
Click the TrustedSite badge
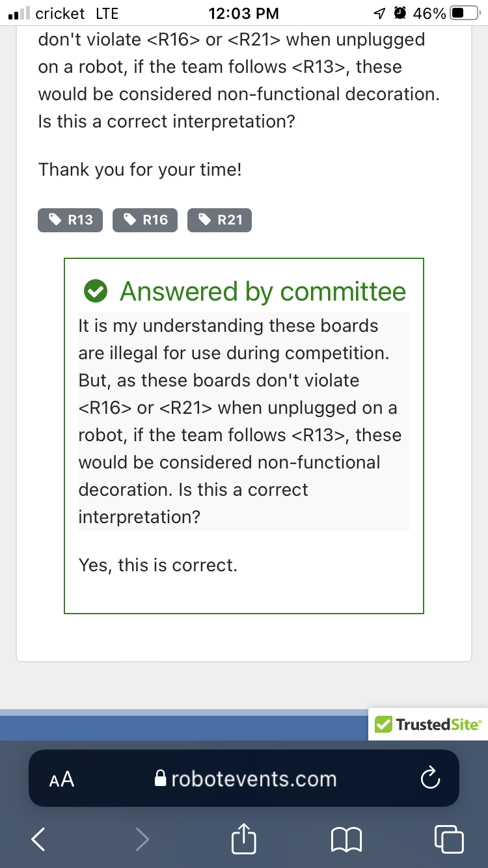pyautogui.click(x=428, y=724)
